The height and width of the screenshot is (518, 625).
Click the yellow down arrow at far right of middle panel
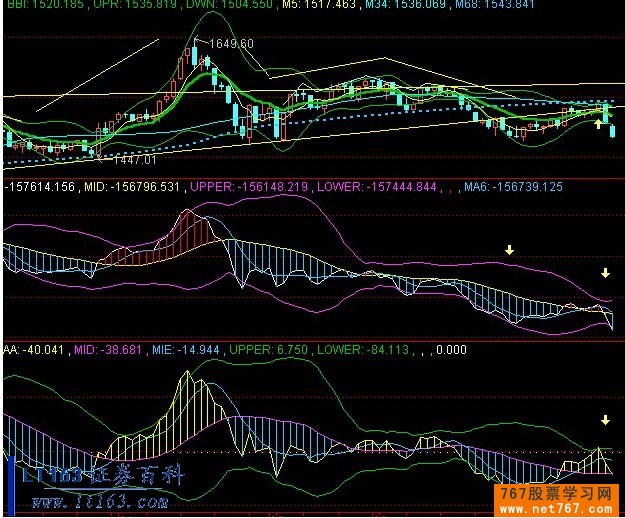click(605, 273)
